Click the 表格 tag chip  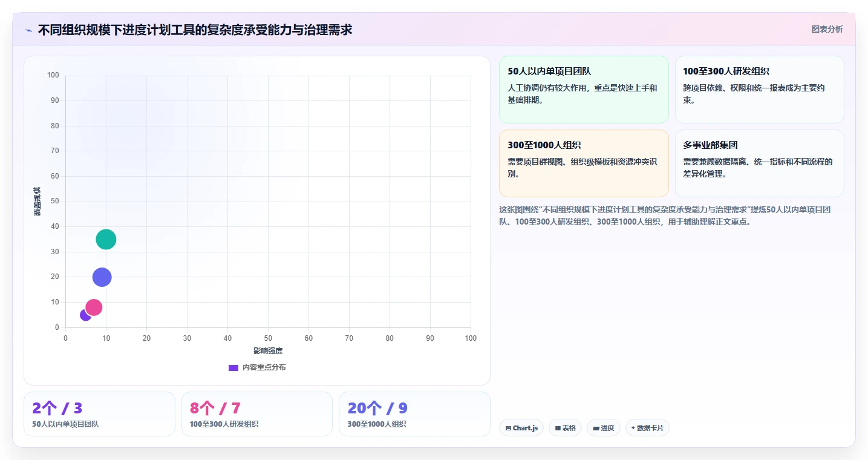tap(565, 428)
